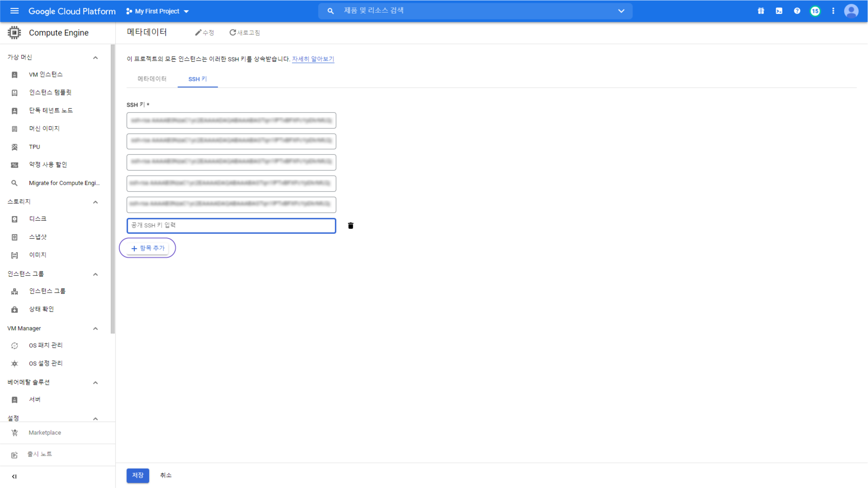The width and height of the screenshot is (868, 488).
Task: Open the three-dot settings menu in header
Action: click(833, 11)
